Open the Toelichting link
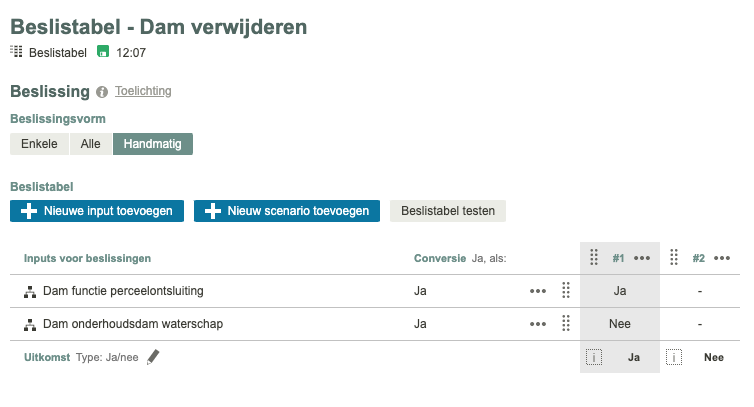 (x=144, y=91)
